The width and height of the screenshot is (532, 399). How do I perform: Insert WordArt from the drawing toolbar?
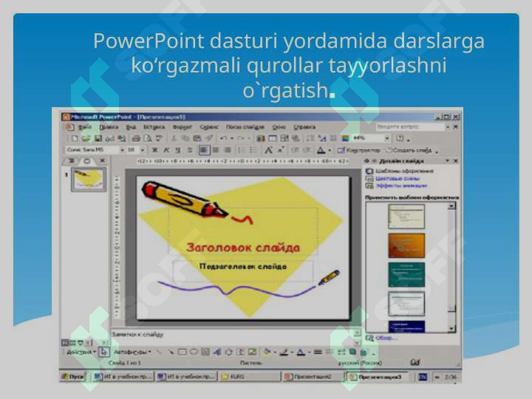tap(216, 352)
